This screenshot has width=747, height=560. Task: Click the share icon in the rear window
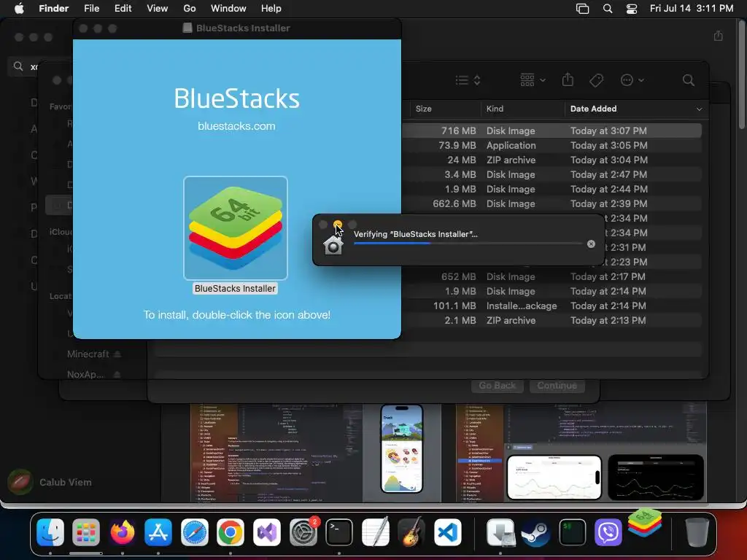point(719,36)
